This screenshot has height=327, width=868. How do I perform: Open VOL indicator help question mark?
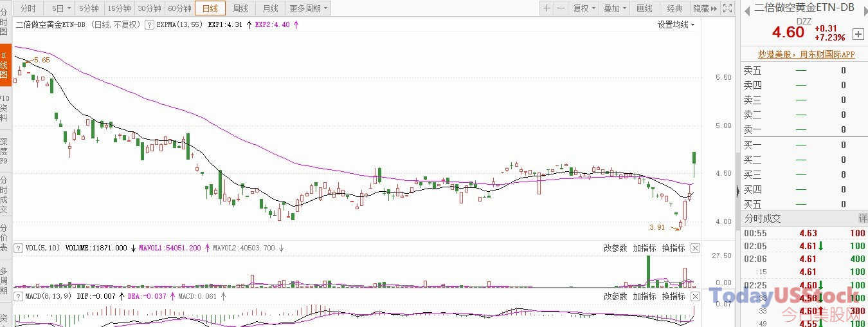tap(18, 248)
